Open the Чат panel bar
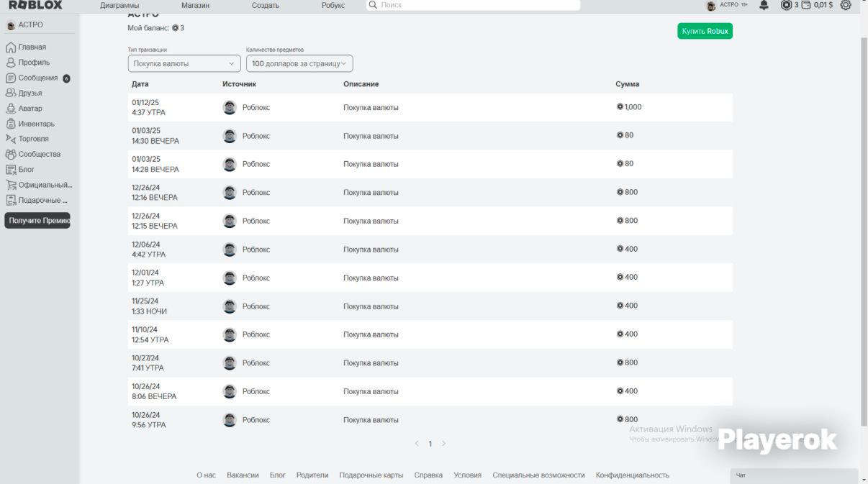The height and width of the screenshot is (484, 868). tap(794, 475)
